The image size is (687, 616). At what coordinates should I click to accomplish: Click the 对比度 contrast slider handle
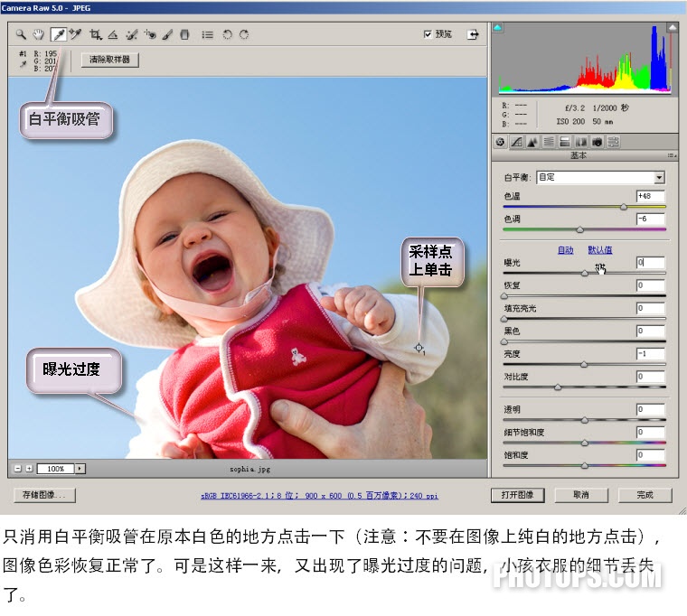tap(558, 387)
